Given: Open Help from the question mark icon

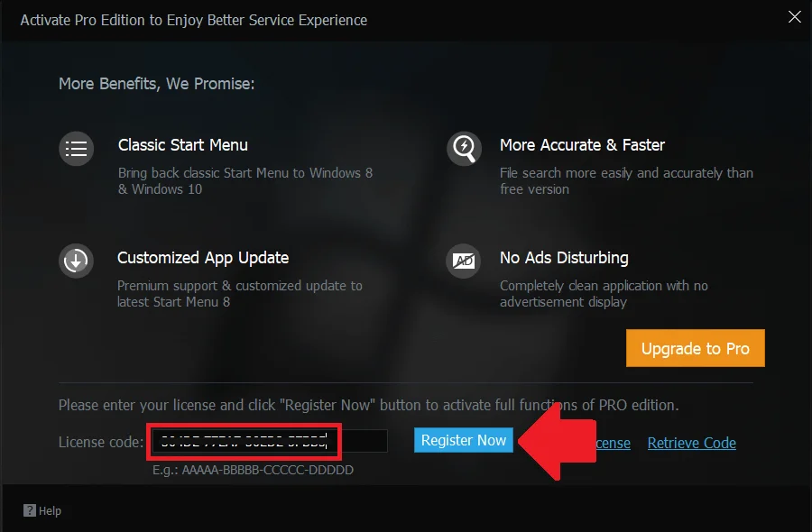Looking at the screenshot, I should [30, 510].
